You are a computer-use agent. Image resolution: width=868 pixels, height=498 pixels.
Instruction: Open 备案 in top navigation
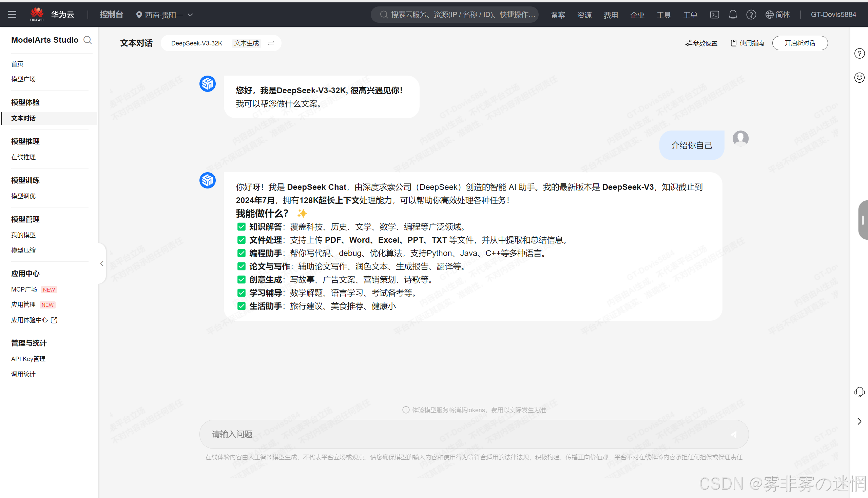pyautogui.click(x=558, y=15)
